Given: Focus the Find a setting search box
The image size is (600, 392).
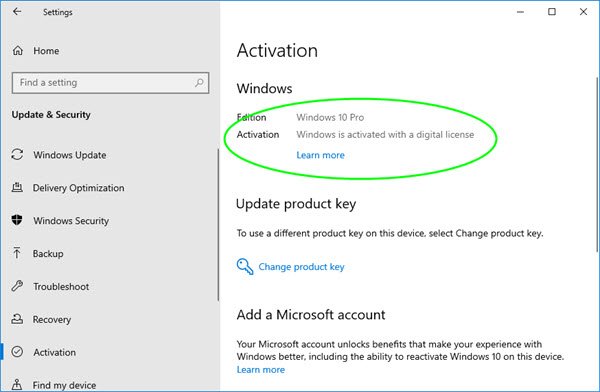Looking at the screenshot, I should click(x=110, y=83).
